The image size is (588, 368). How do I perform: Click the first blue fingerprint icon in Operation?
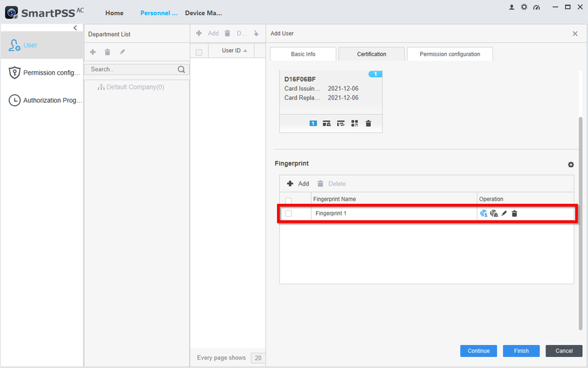pos(483,214)
